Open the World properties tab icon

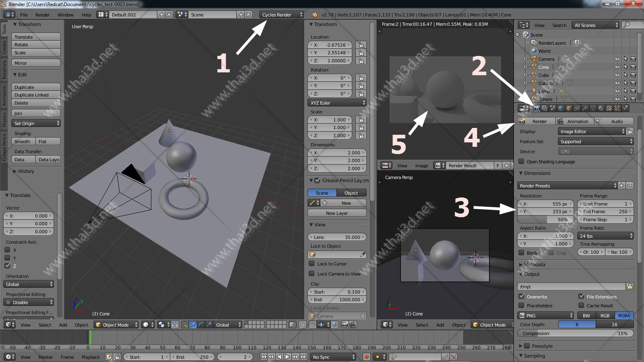tap(561, 108)
